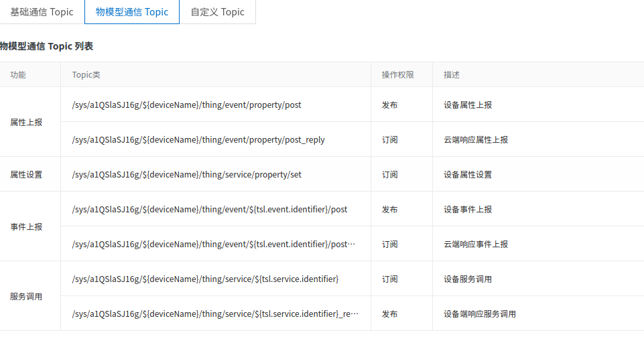
Task: Click the tsl.service.identifier} topic path
Action: [x=205, y=279]
